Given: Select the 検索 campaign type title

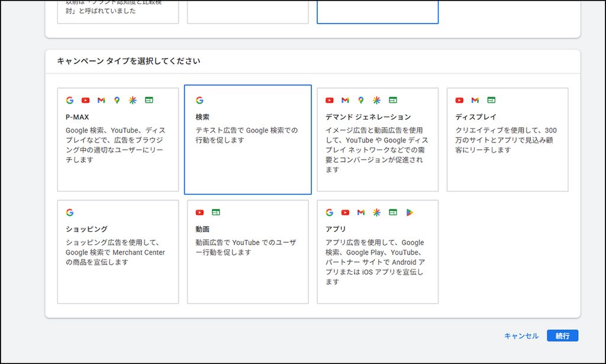Looking at the screenshot, I should point(202,117).
